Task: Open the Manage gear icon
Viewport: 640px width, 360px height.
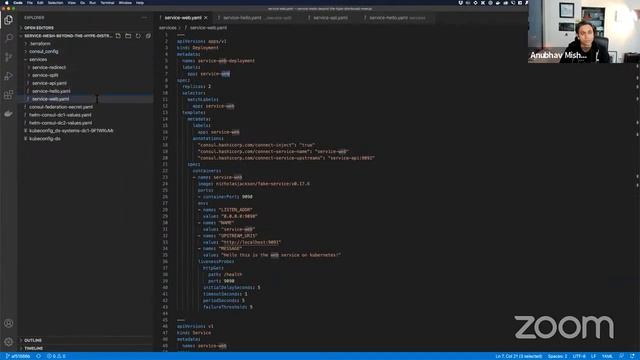Action: click(x=8, y=342)
